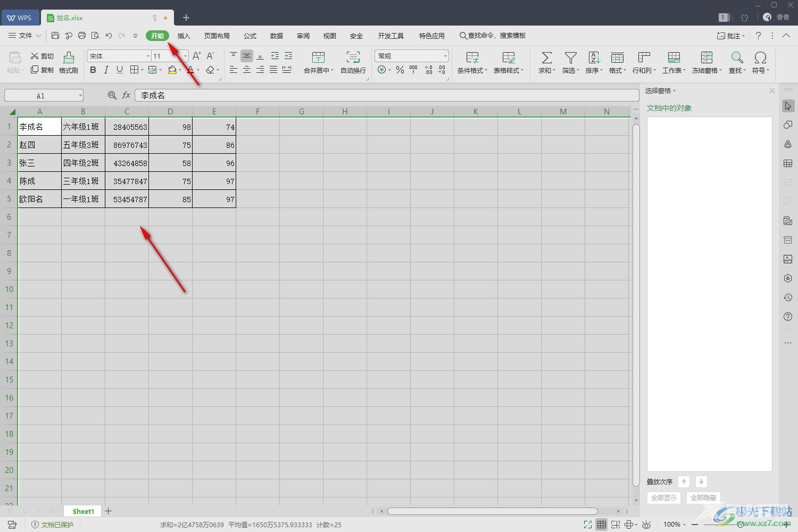Click the Format Painter (格式刷) tool

click(69, 62)
